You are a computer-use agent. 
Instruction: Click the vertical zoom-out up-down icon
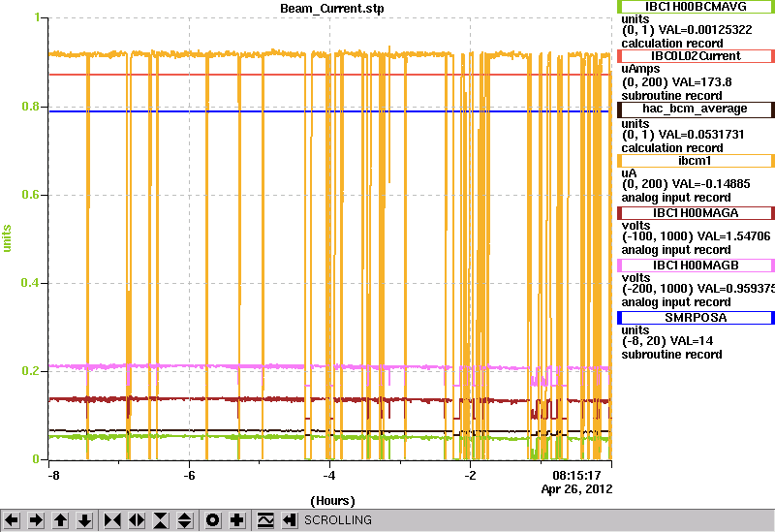(x=185, y=520)
